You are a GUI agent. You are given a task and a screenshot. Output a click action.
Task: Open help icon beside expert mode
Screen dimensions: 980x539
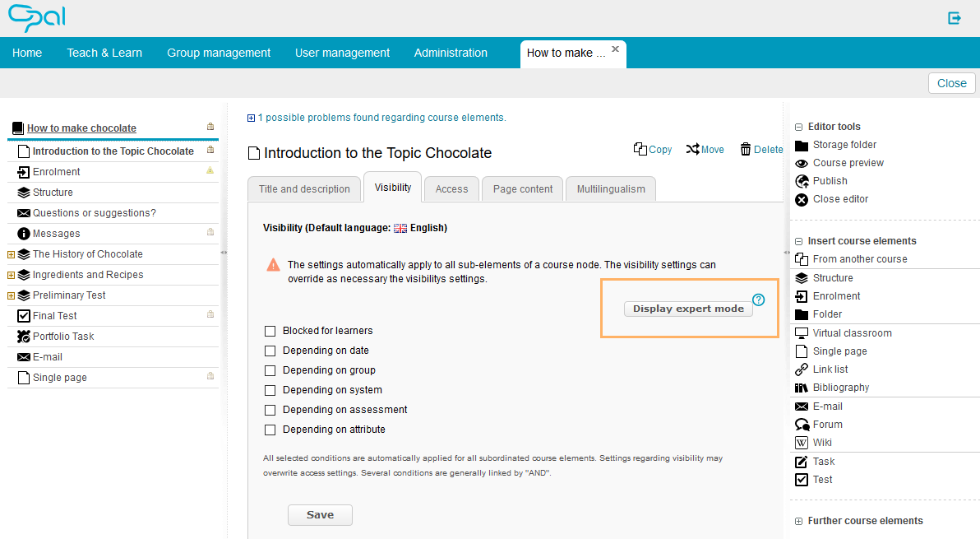tap(759, 300)
